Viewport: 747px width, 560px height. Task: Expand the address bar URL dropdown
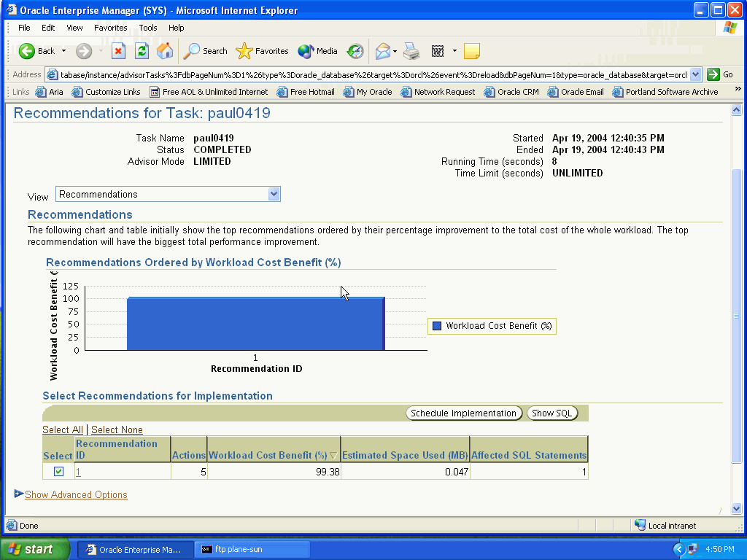point(695,74)
